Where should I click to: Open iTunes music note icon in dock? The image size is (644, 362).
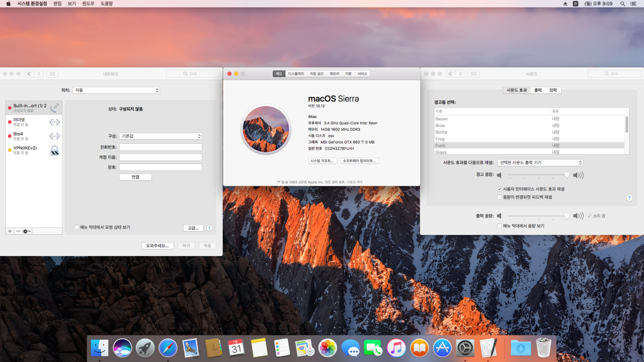pyautogui.click(x=396, y=348)
